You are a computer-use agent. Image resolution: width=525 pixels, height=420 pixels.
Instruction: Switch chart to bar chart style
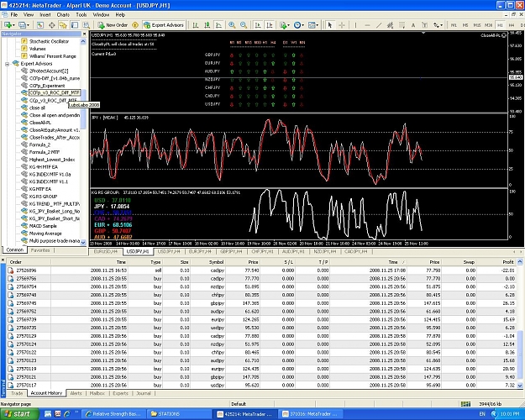pos(196,25)
